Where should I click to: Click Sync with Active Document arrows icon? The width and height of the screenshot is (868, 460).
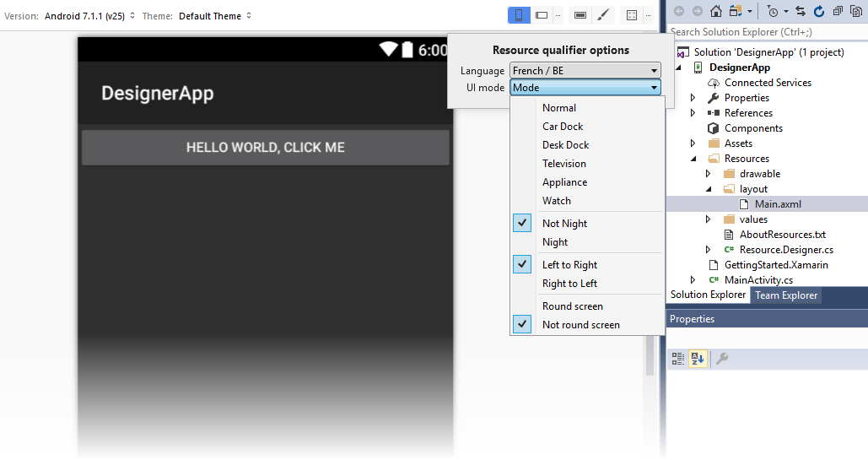click(801, 11)
